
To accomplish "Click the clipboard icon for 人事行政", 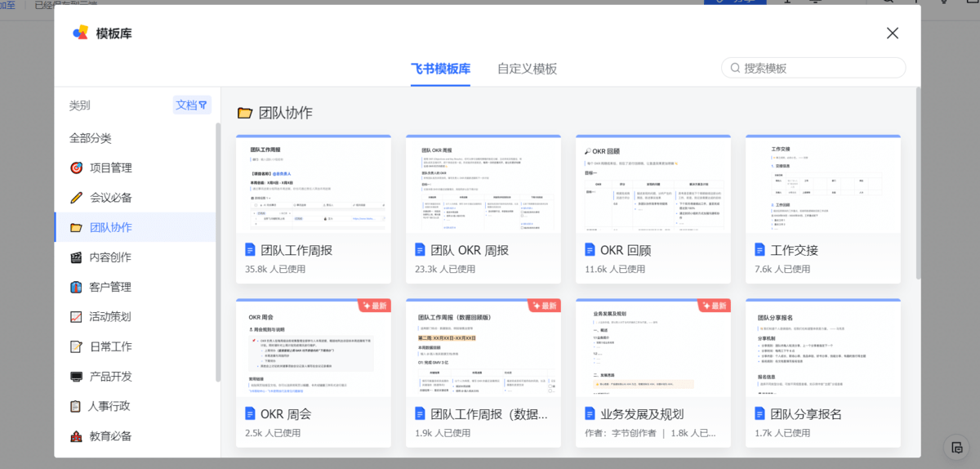I will pyautogui.click(x=77, y=406).
